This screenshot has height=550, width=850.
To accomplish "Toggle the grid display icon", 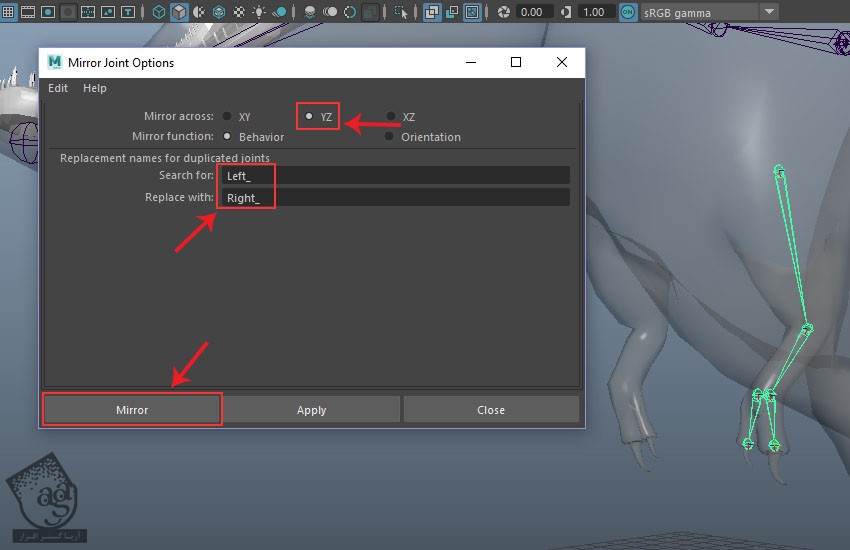I will click(8, 12).
